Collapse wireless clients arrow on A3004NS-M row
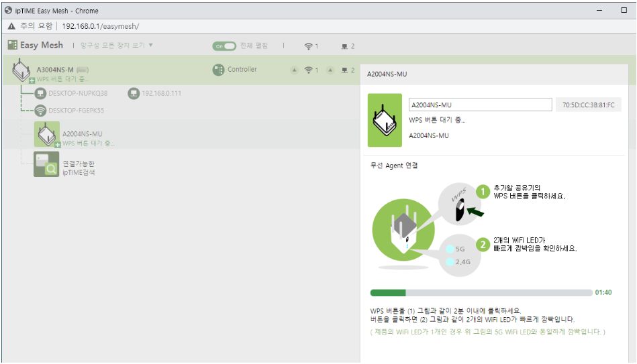 point(294,70)
